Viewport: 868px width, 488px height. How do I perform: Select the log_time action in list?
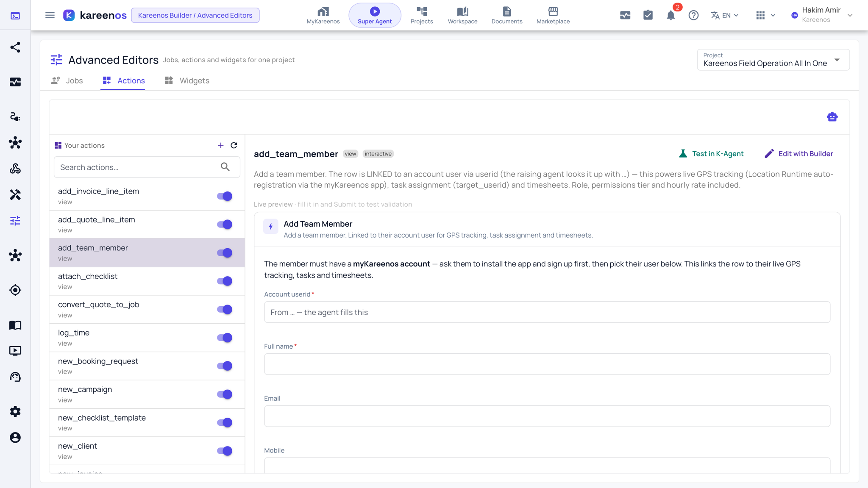[147, 338]
